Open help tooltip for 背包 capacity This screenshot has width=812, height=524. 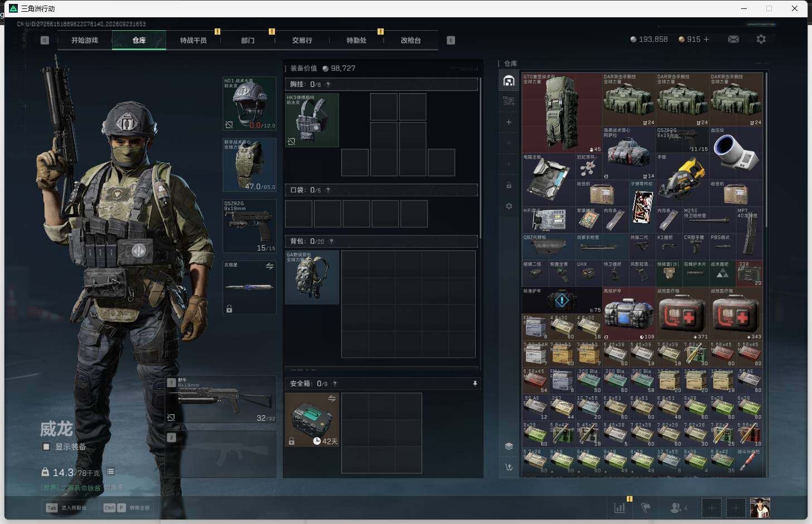tap(331, 242)
